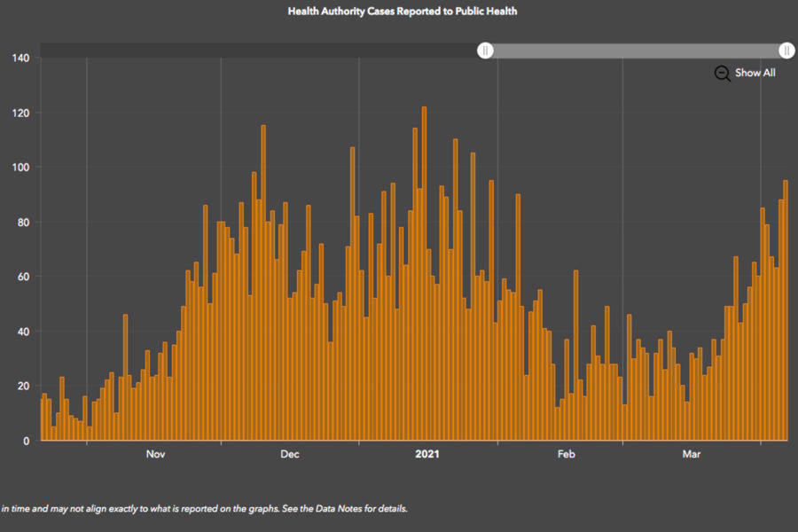798x532 pixels.
Task: Click the dark unselected portion of range bar
Action: point(259,51)
